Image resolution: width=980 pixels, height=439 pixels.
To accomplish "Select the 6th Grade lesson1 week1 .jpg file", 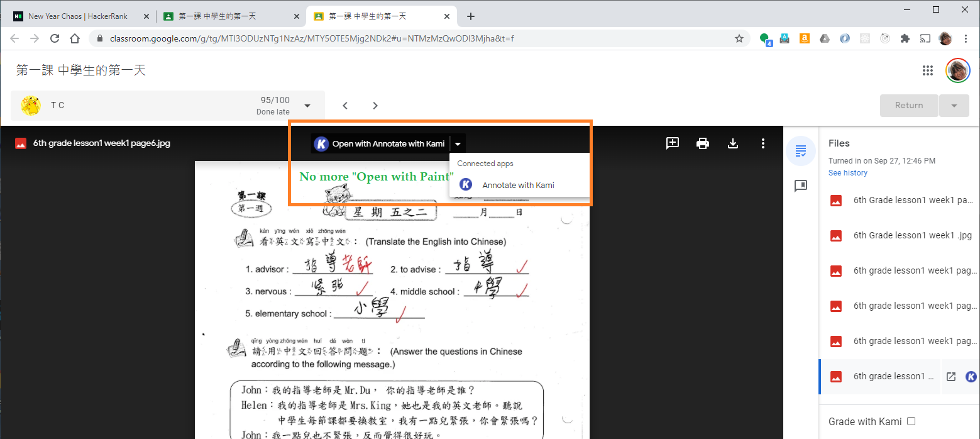I will click(x=899, y=236).
